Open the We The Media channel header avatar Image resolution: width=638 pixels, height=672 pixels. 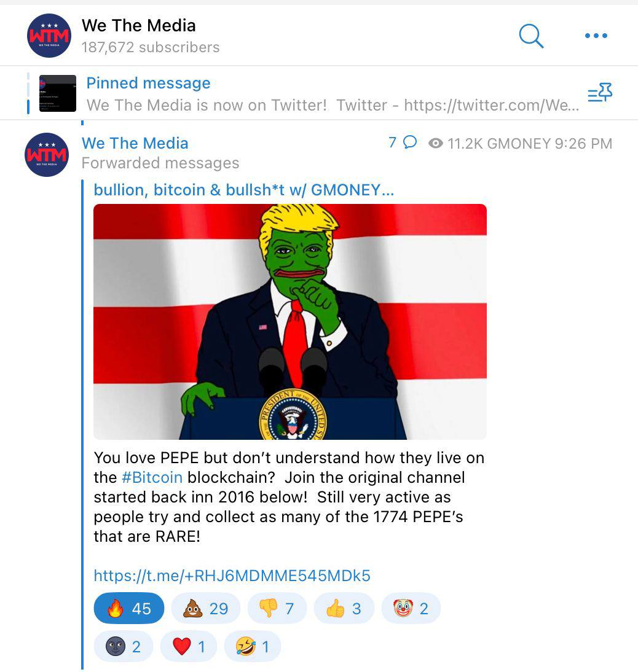pos(49,36)
